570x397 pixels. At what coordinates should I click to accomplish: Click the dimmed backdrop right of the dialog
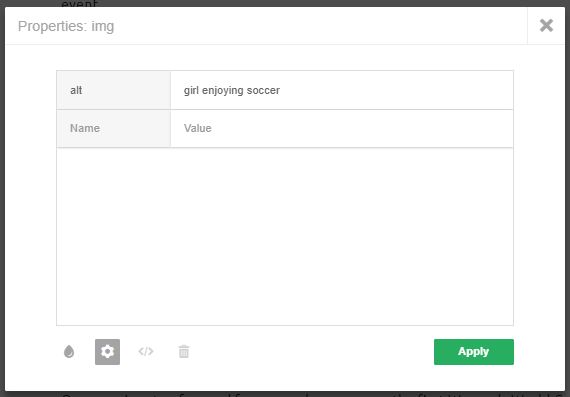567,200
